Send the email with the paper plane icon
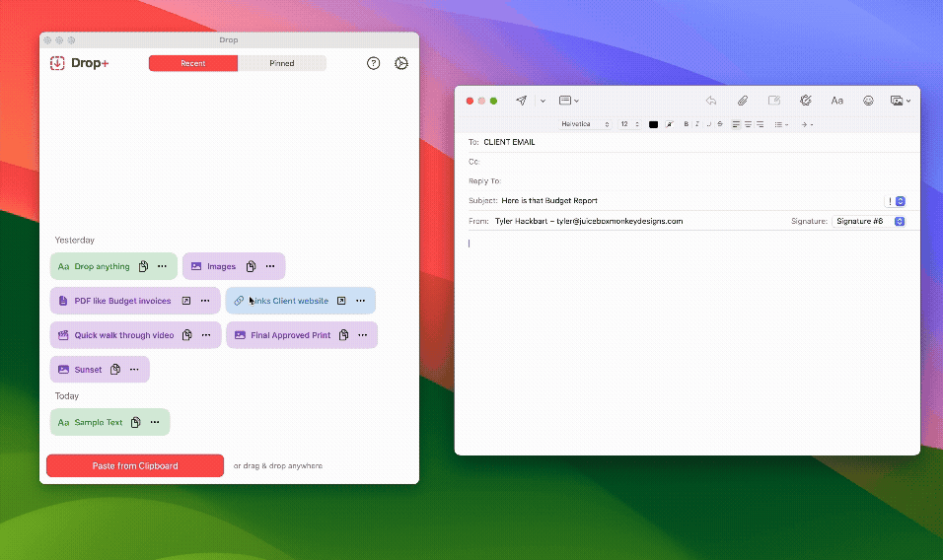 tap(522, 101)
